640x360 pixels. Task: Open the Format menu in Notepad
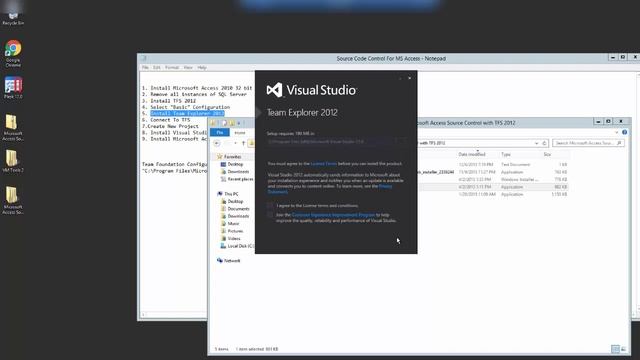pos(172,67)
